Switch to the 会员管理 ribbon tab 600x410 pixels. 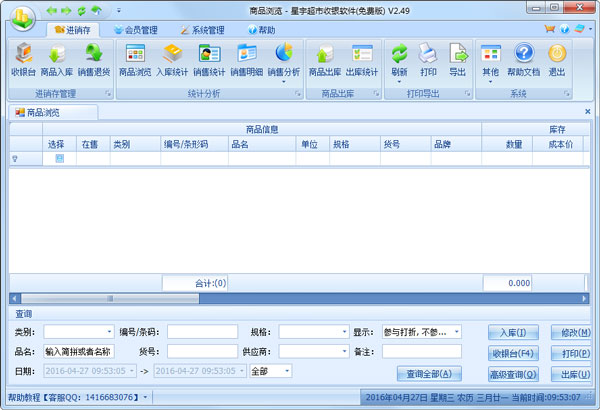(x=136, y=30)
